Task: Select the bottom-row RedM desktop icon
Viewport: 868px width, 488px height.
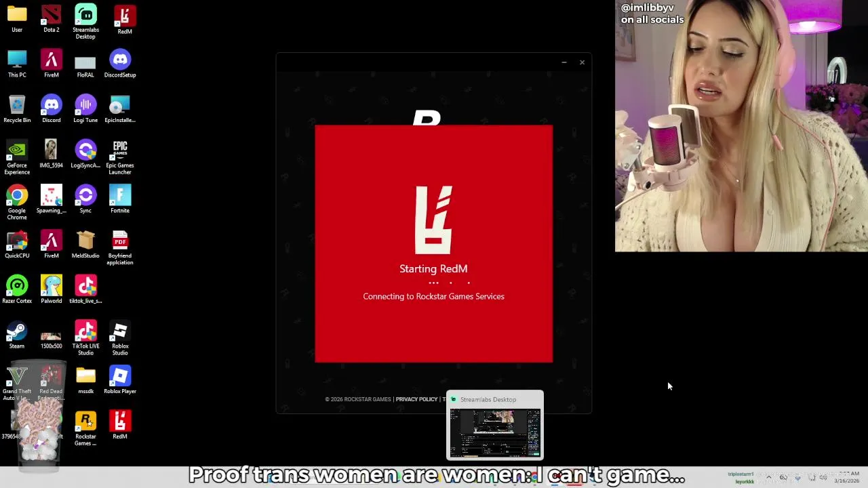Action: [120, 425]
